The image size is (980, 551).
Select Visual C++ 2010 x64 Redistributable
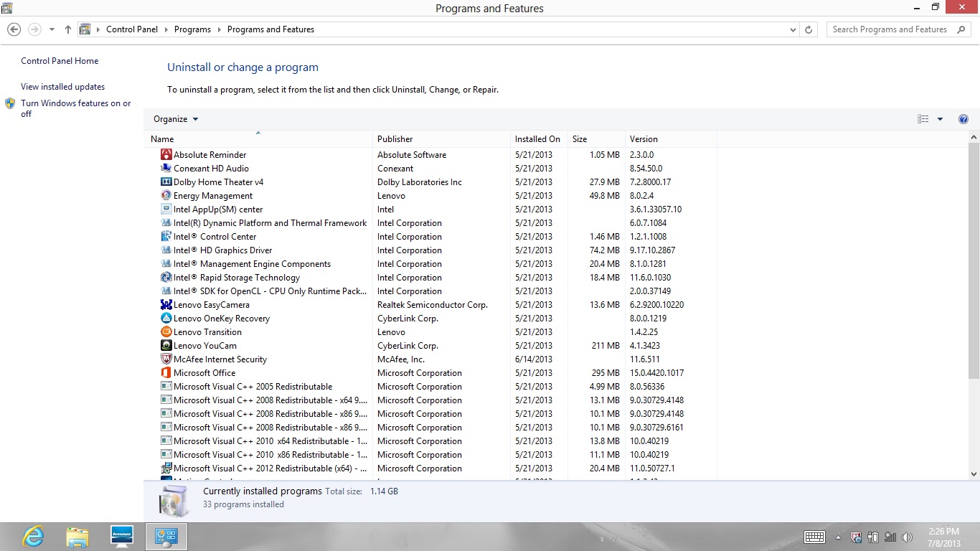click(x=438, y=441)
